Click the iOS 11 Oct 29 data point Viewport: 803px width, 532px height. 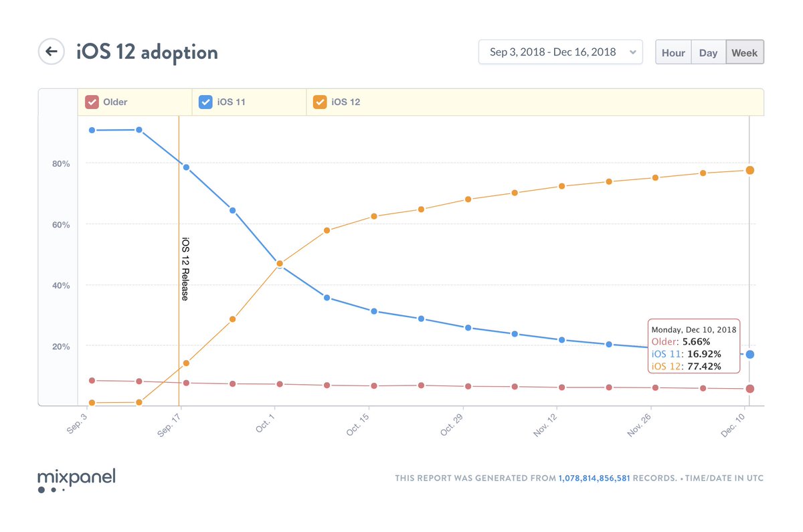(468, 328)
